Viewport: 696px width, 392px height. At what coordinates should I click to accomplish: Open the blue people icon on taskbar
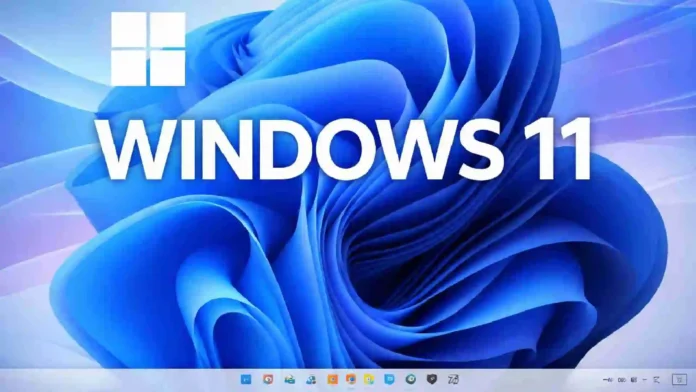click(x=311, y=379)
